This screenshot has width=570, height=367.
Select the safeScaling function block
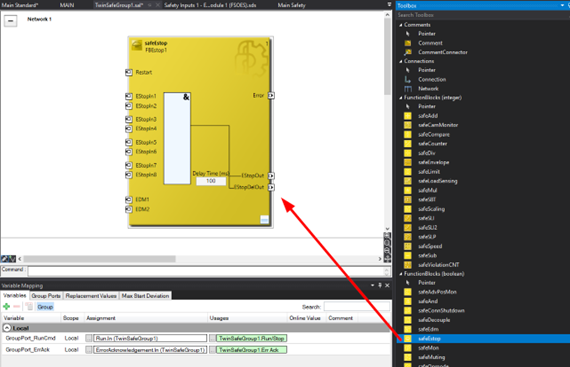pos(431,209)
